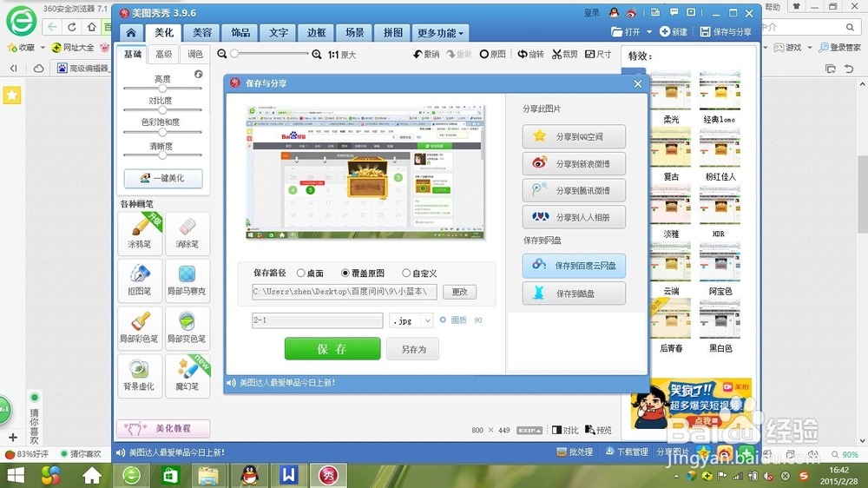Click the zoom in magnifier icon
The height and width of the screenshot is (488, 868).
coord(317,55)
